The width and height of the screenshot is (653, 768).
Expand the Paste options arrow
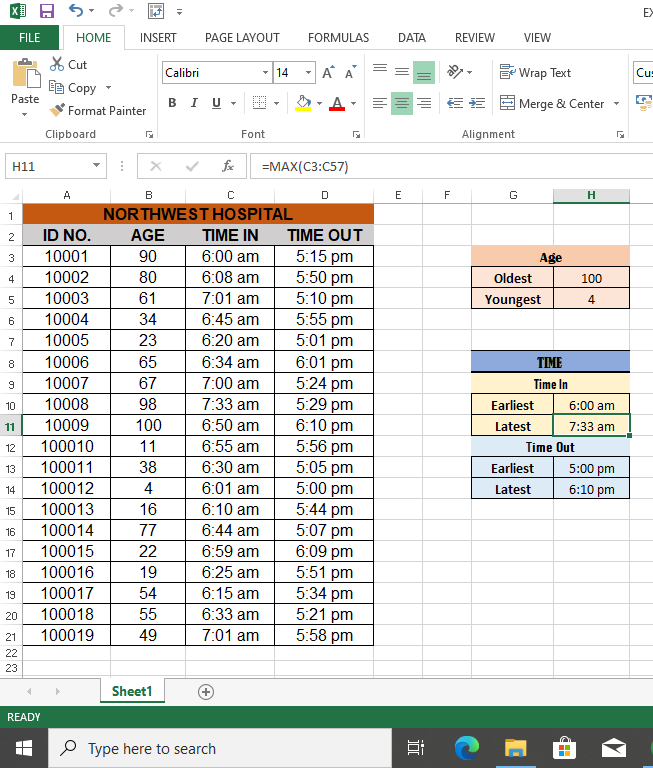click(x=24, y=114)
